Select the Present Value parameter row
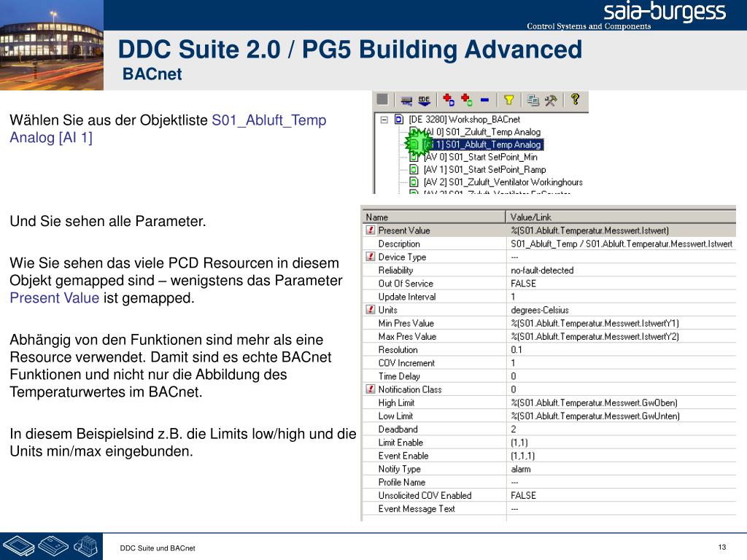The height and width of the screenshot is (560, 747). 549,230
